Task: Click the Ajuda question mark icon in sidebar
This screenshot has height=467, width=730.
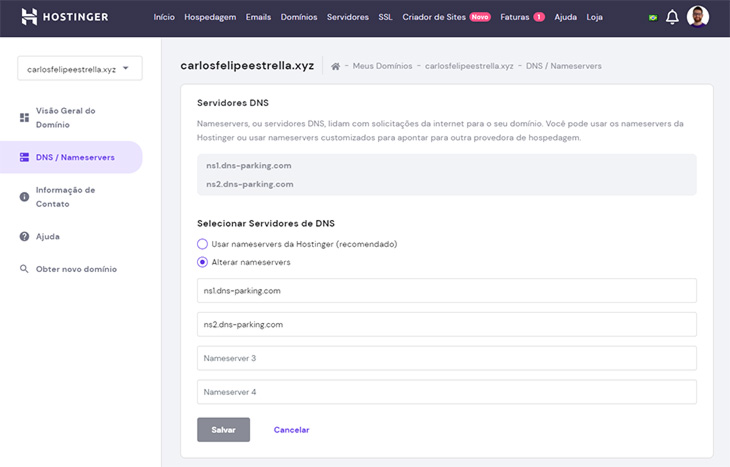Action: [x=24, y=237]
